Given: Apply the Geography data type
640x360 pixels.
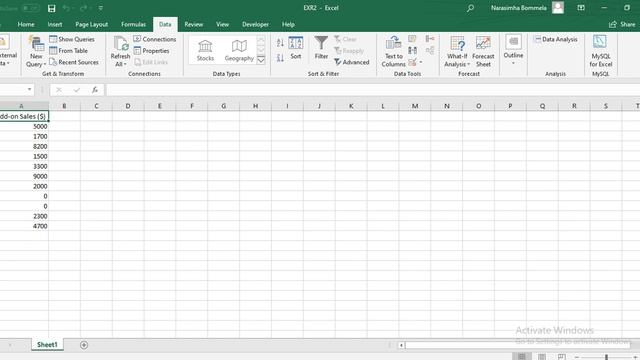Looking at the screenshot, I should (x=239, y=51).
